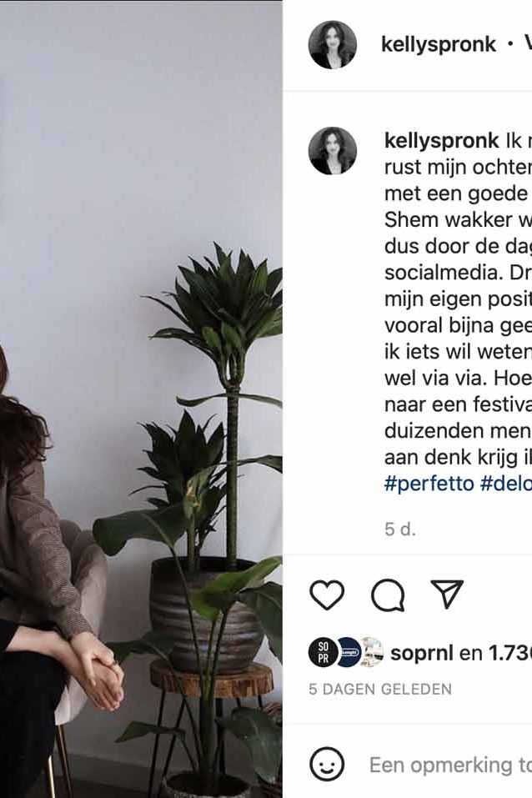
Task: Open kellyspronk username in the post header
Action: click(x=439, y=45)
